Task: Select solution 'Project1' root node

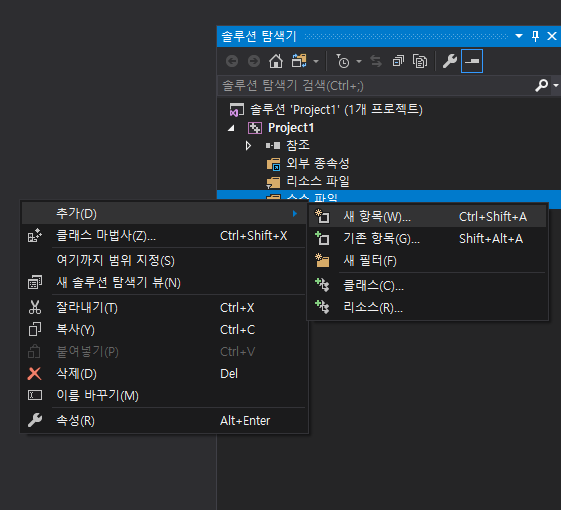Action: (336, 110)
